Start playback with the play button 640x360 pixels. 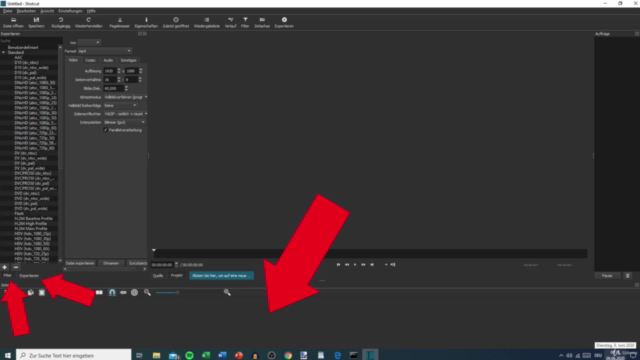pos(355,264)
